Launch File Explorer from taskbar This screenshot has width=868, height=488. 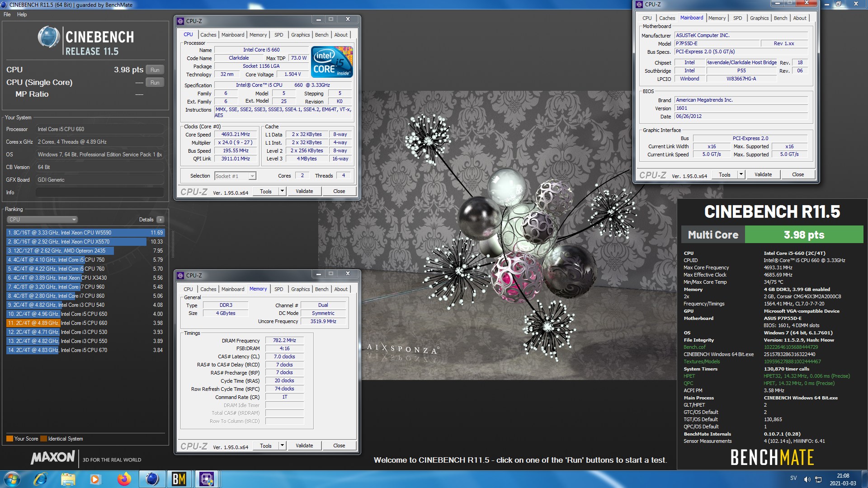[x=68, y=479]
